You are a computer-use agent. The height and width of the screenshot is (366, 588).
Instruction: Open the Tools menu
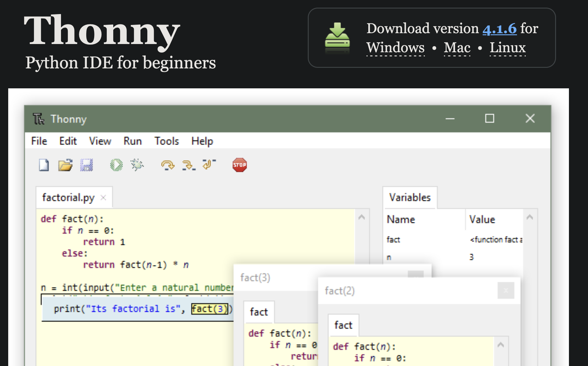166,141
